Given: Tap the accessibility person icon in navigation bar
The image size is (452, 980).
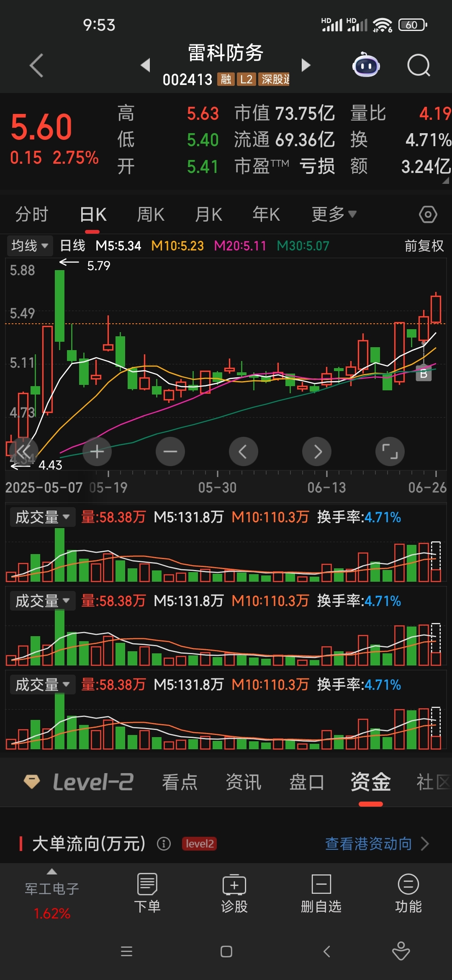Looking at the screenshot, I should 401,951.
